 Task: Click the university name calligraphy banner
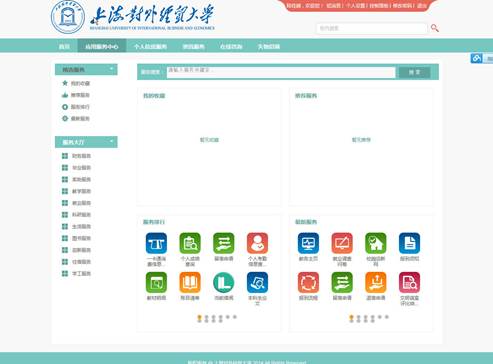(152, 17)
